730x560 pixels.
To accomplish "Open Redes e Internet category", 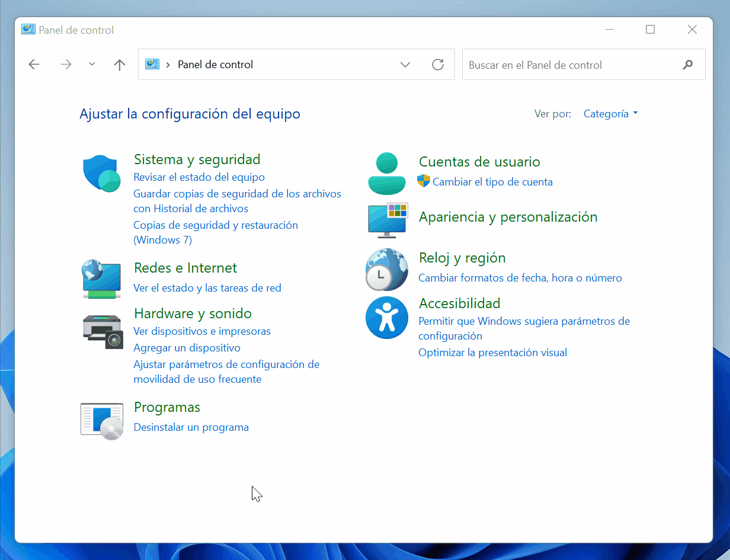I will pos(185,268).
